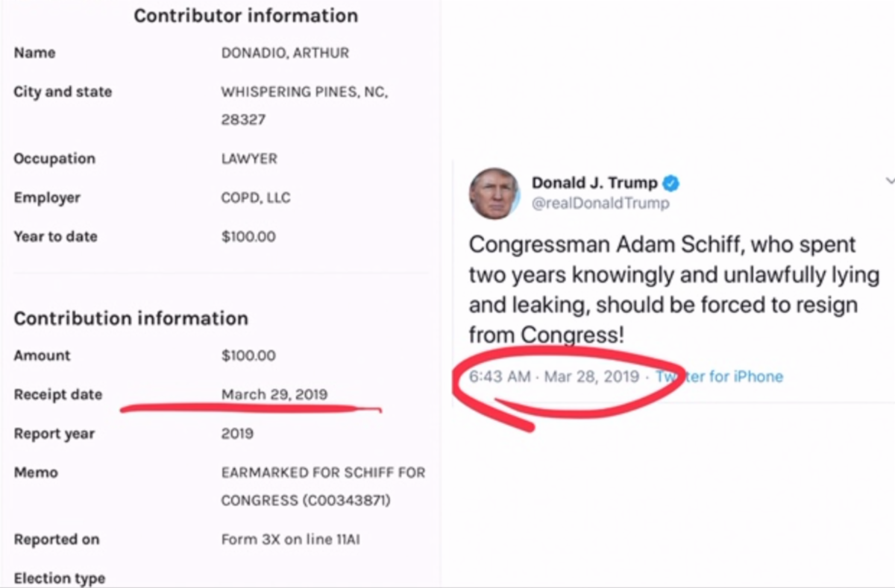Click the @realDonaldTrump handle
This screenshot has width=895, height=588.
(600, 203)
